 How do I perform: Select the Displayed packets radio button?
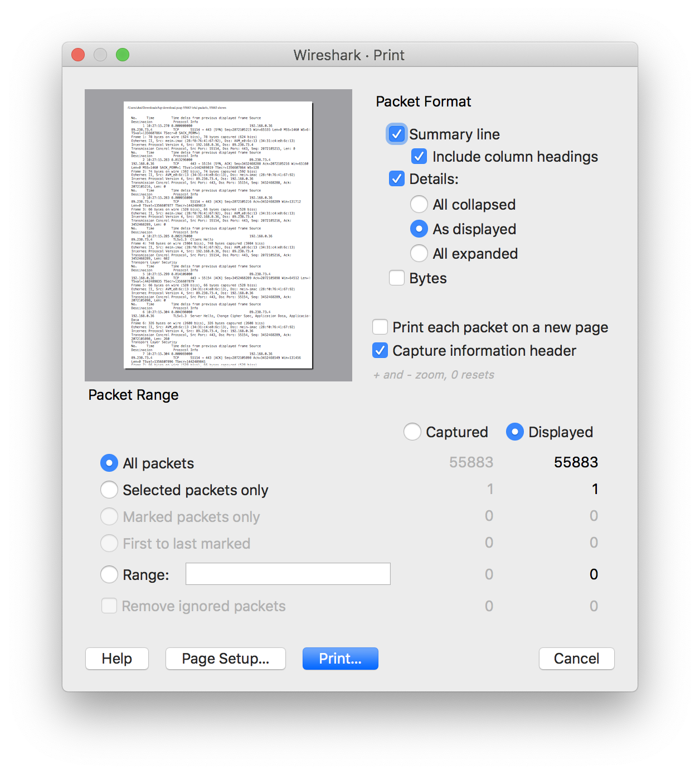(x=515, y=432)
